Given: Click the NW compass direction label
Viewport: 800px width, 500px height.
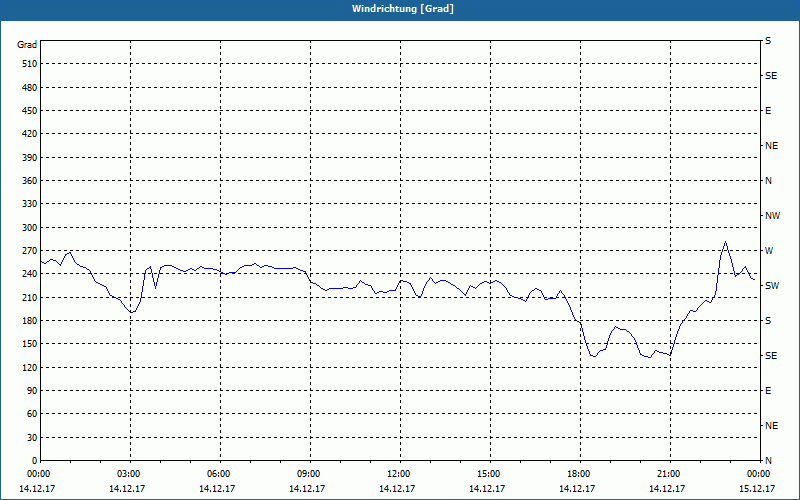Looking at the screenshot, I should point(772,216).
